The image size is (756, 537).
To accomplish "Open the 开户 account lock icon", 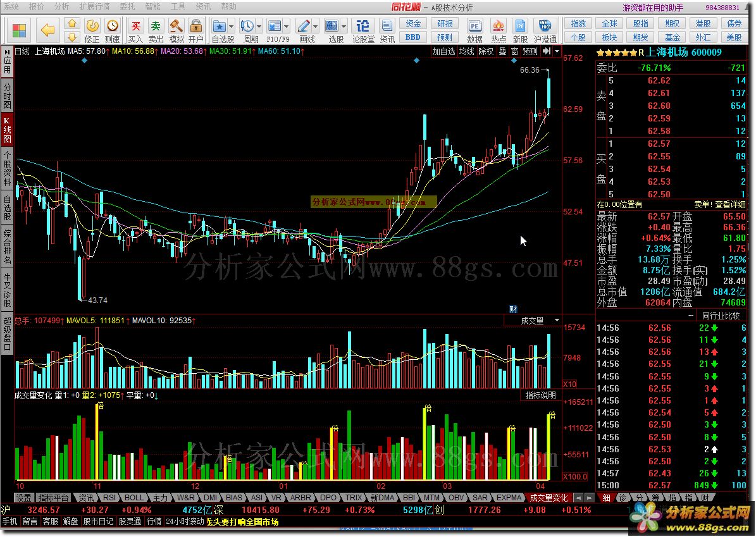I will click(195, 30).
